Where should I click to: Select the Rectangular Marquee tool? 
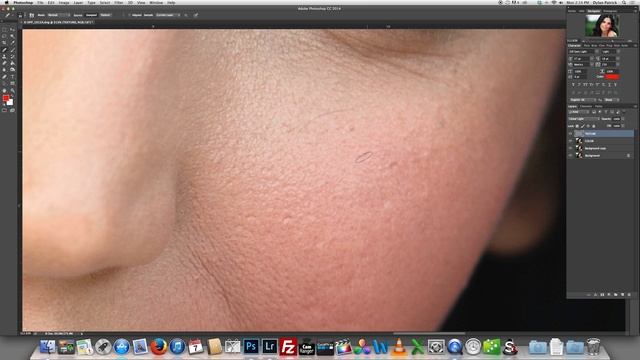(4, 30)
